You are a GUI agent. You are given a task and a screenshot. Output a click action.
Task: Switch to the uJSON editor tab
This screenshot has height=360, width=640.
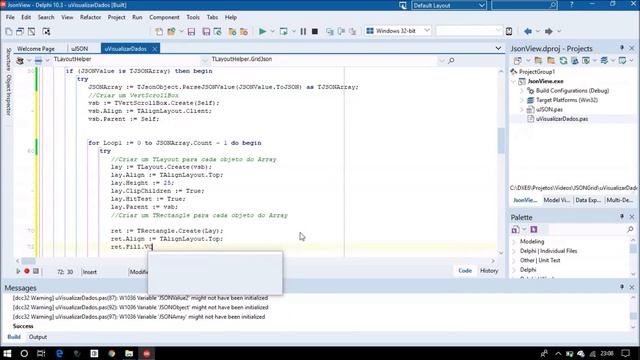tap(80, 49)
